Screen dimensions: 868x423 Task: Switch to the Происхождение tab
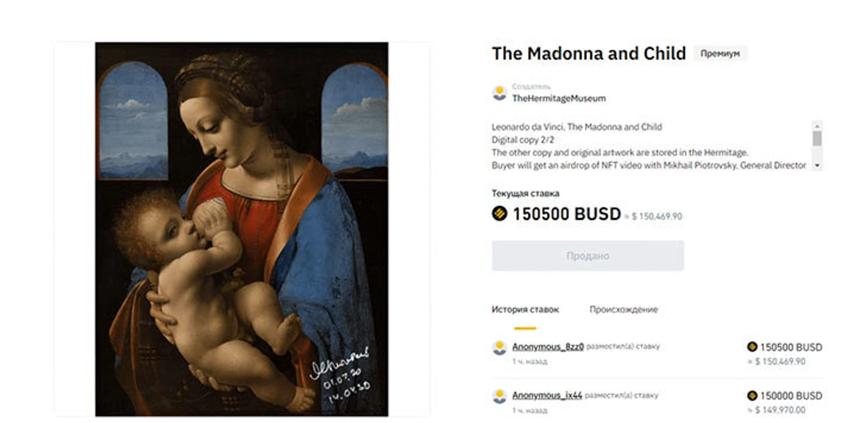click(624, 310)
